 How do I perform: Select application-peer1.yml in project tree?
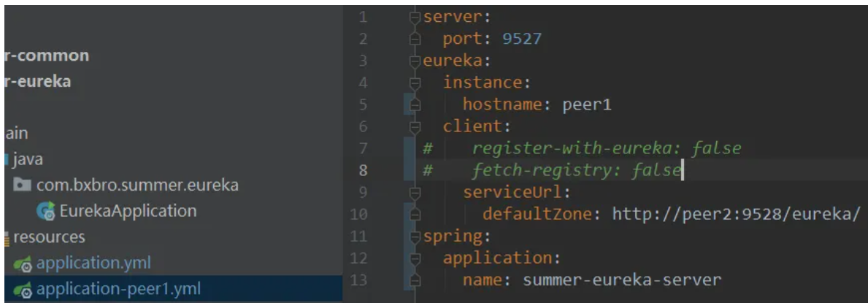pos(118,288)
